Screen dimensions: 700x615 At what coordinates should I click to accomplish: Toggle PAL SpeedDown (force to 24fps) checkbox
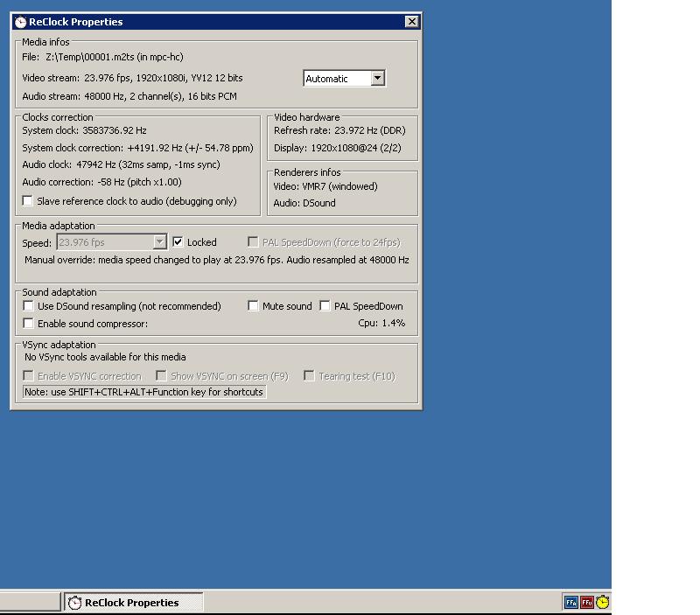253,242
